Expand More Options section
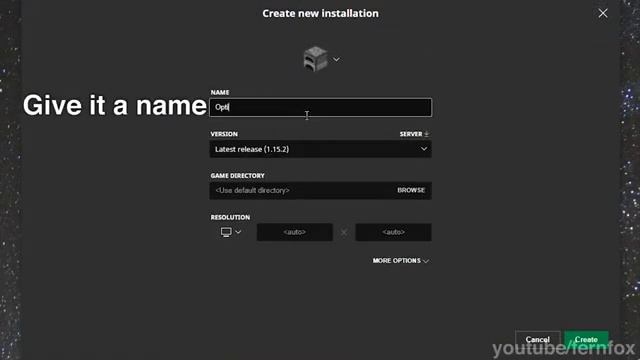Image resolution: width=640 pixels, height=360 pixels. click(x=400, y=260)
